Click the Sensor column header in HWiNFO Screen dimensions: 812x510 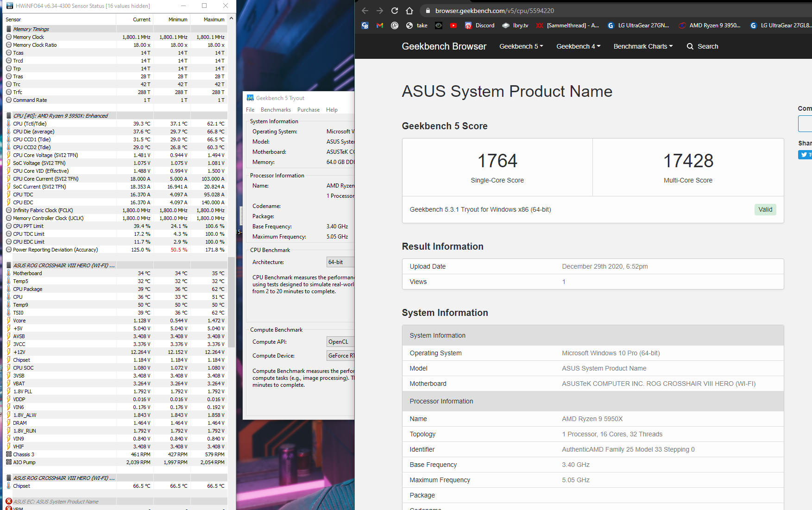click(x=60, y=19)
